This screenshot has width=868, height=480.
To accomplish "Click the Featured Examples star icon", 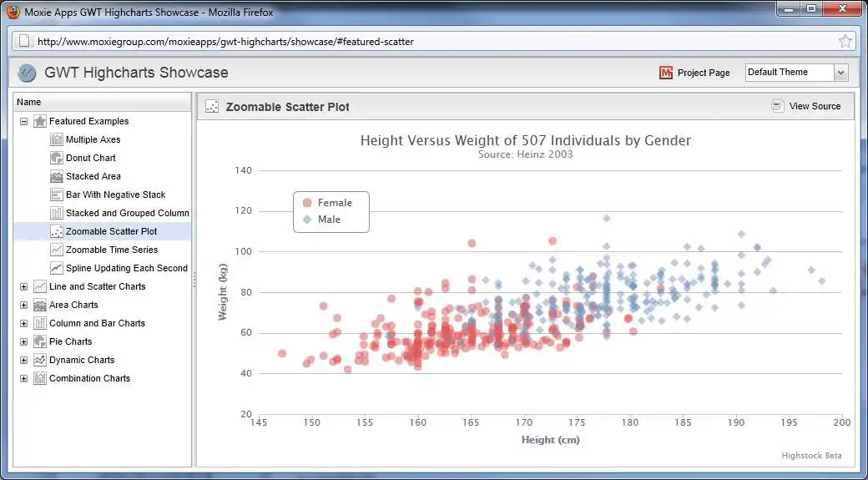I will [40, 121].
